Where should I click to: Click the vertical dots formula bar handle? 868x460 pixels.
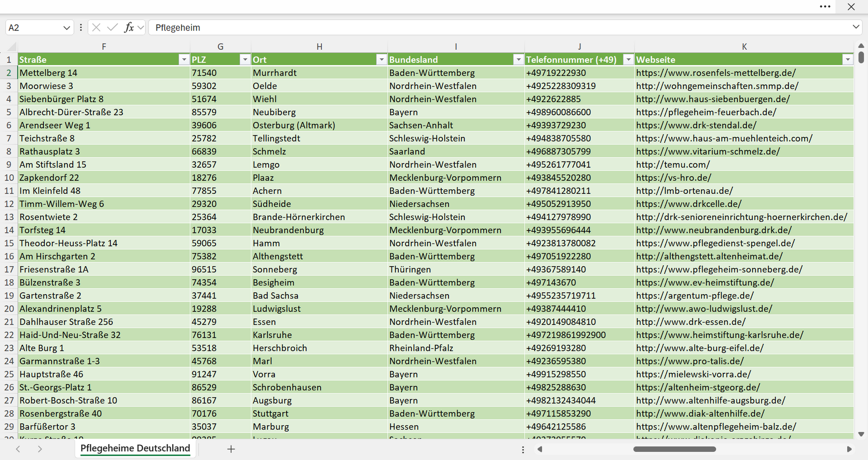point(81,27)
